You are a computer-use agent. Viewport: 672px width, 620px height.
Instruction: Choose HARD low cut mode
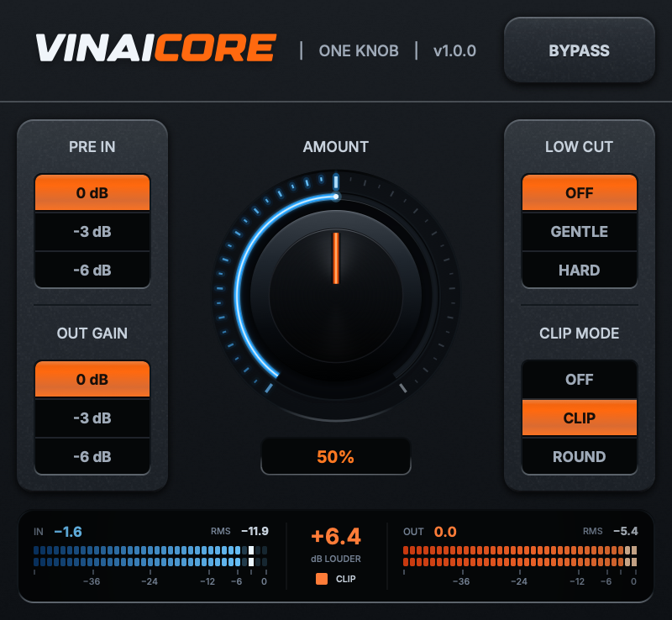tap(579, 271)
